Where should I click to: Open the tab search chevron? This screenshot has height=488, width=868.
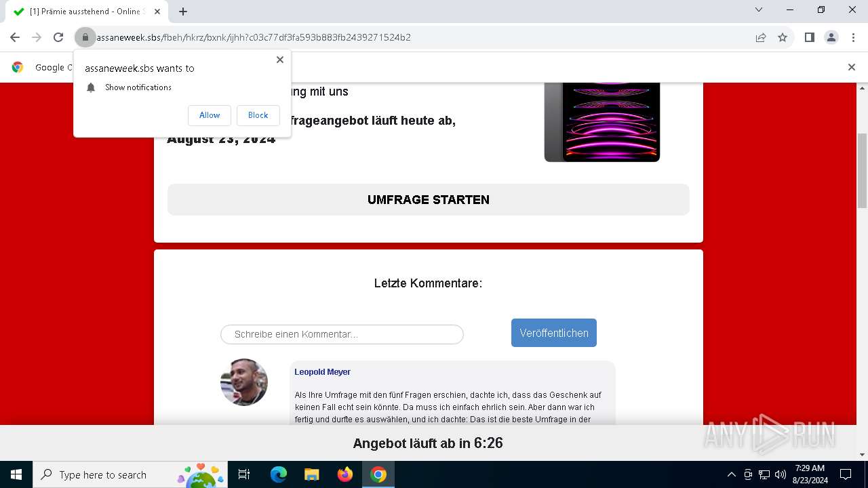pos(759,9)
